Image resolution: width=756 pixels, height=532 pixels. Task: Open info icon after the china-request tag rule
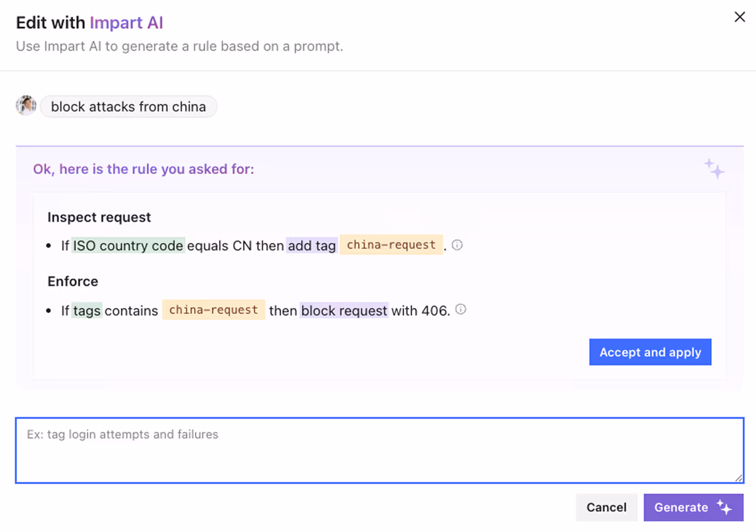[x=457, y=245]
